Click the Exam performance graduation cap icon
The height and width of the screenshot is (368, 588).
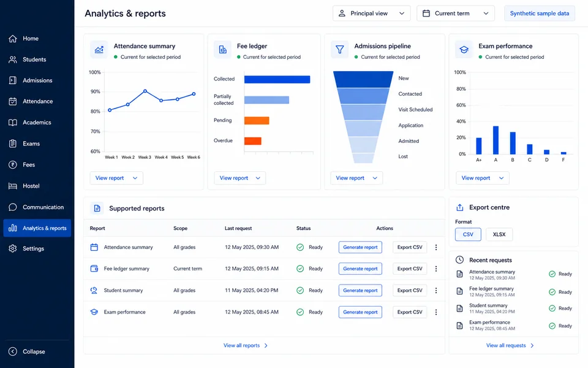(464, 50)
